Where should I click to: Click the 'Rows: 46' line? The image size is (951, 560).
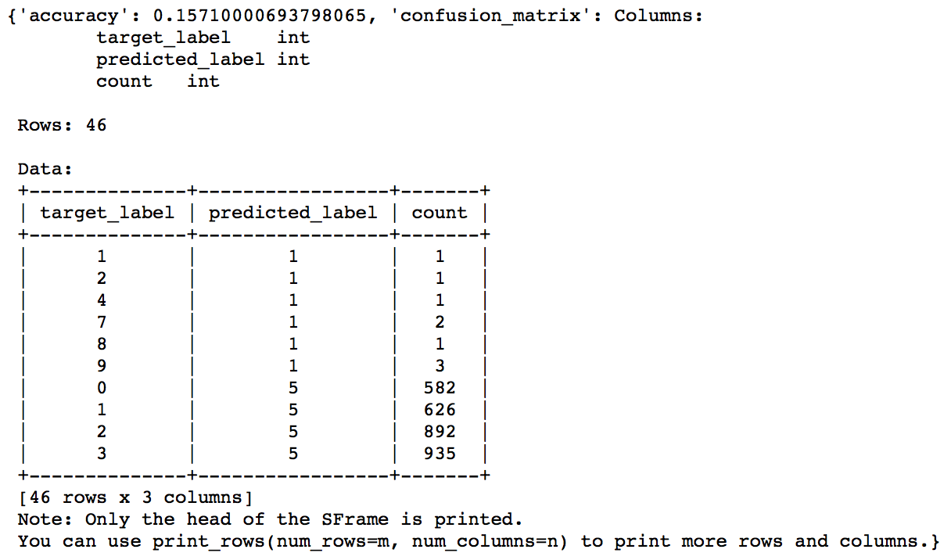pyautogui.click(x=62, y=125)
